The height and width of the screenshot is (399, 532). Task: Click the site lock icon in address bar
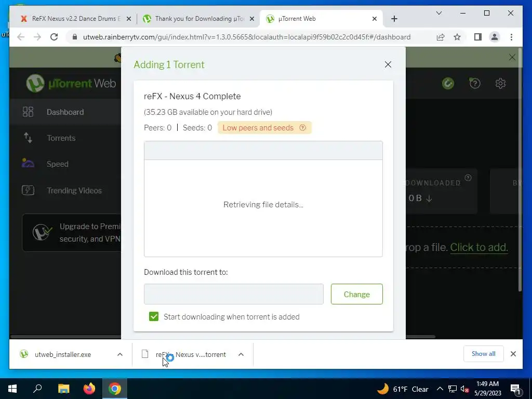click(75, 37)
